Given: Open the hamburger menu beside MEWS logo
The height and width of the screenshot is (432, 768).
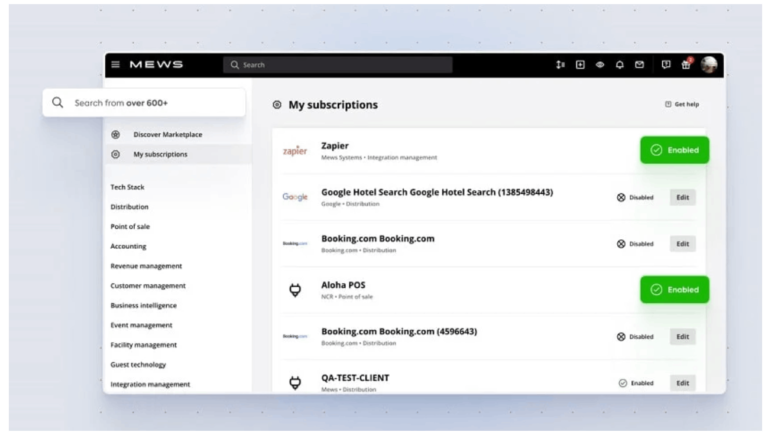Looking at the screenshot, I should (x=116, y=65).
